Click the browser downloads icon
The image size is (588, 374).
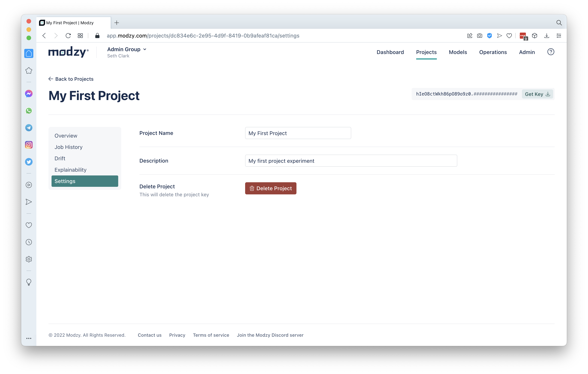[547, 36]
